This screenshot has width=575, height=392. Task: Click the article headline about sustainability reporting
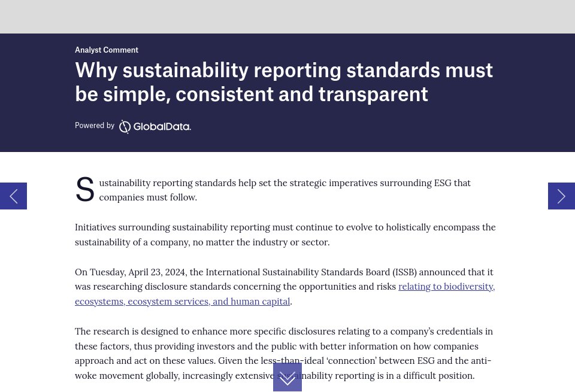(284, 81)
